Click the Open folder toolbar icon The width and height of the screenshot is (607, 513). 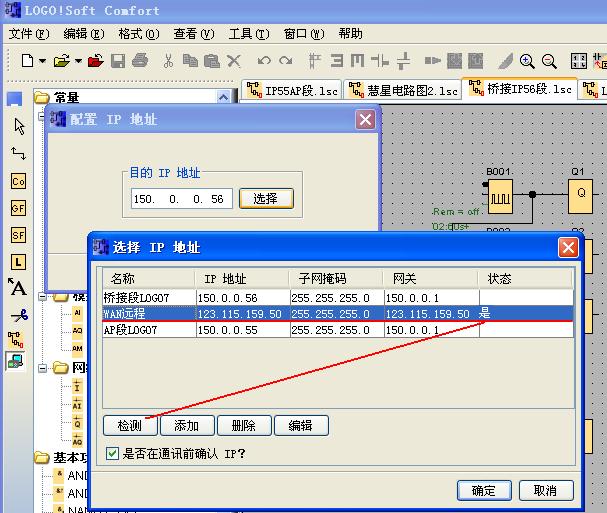point(62,61)
